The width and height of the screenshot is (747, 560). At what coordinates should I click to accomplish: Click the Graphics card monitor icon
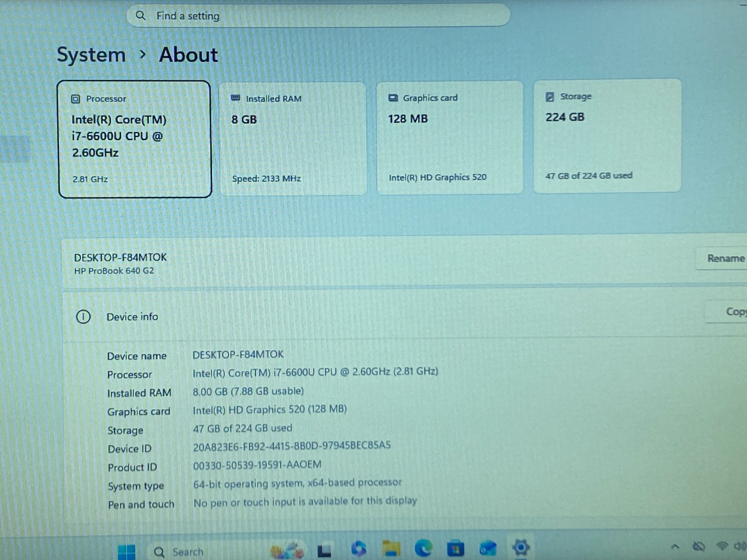pyautogui.click(x=393, y=98)
